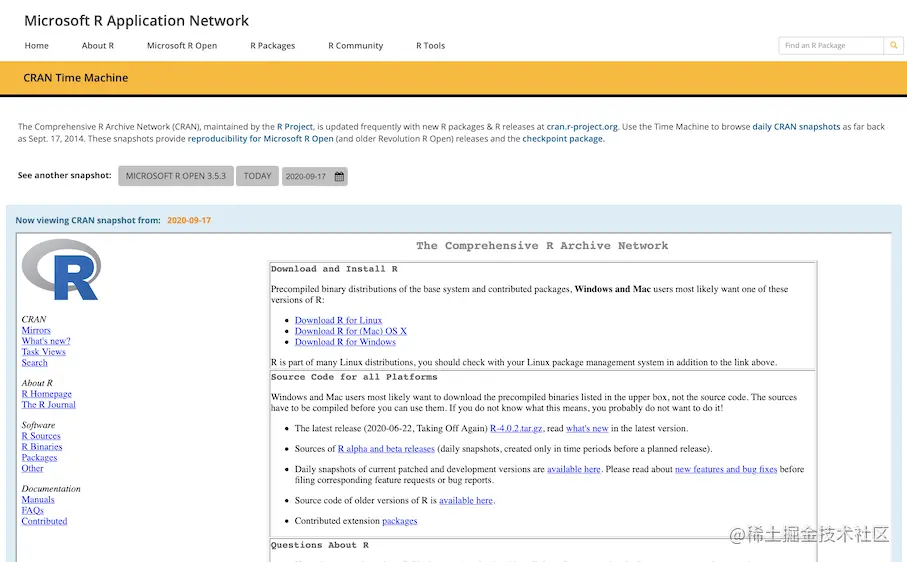907x562 pixels.
Task: Open the R Community menu
Action: [x=356, y=46]
